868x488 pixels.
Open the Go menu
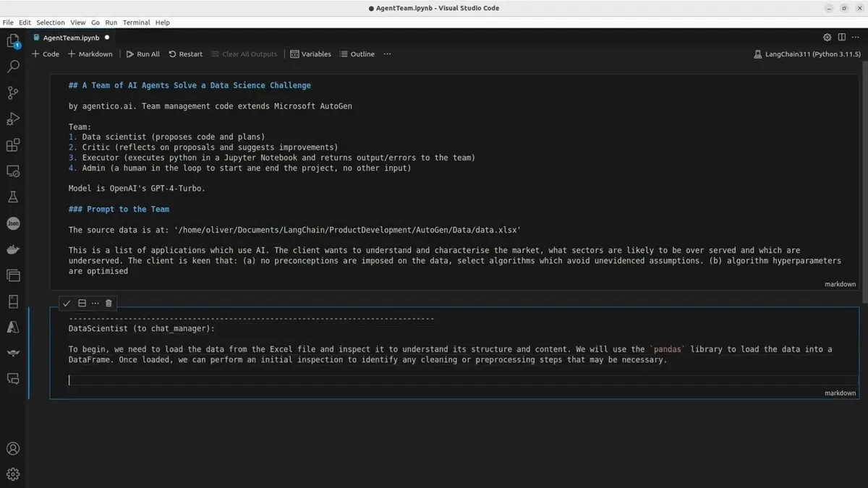(x=95, y=22)
